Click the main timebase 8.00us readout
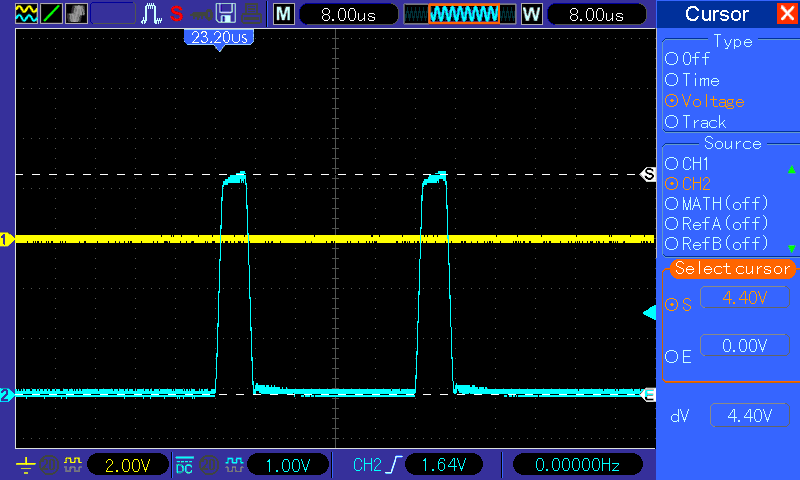This screenshot has height=480, width=800. 348,14
